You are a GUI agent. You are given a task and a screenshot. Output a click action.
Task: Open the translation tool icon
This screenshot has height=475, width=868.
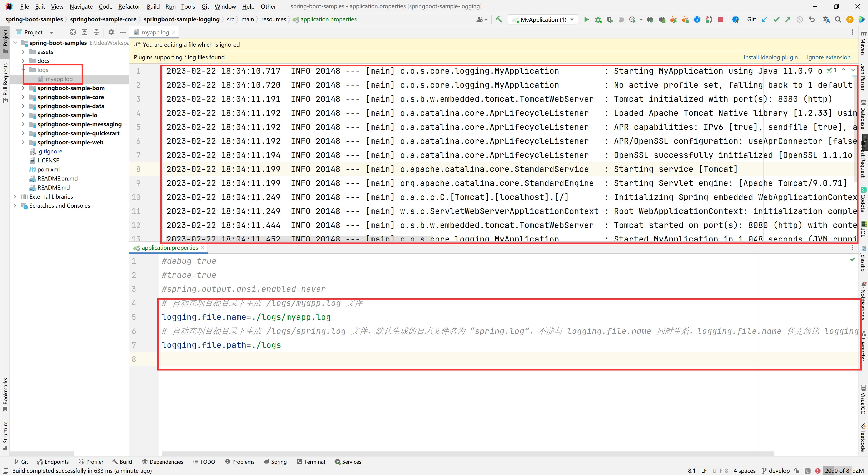click(x=826, y=19)
